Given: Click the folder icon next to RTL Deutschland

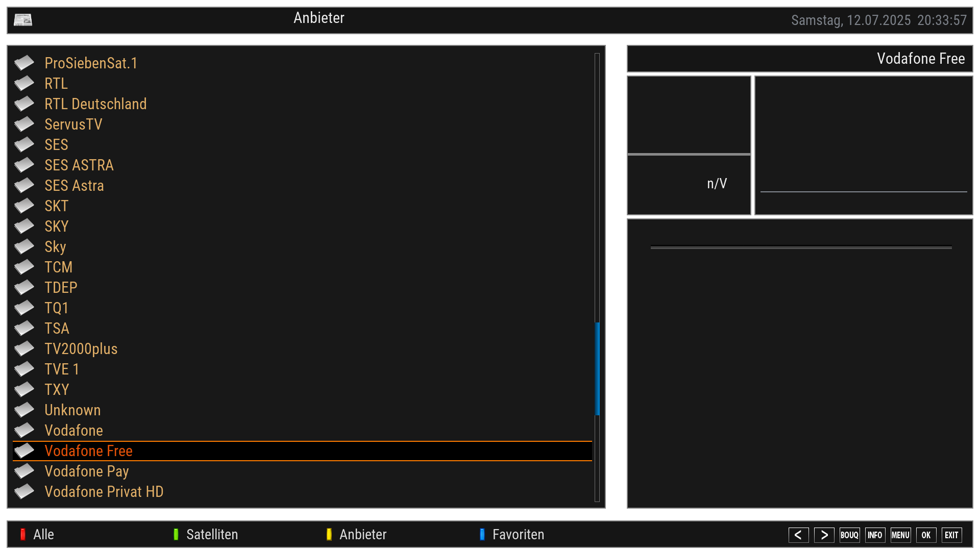Looking at the screenshot, I should (x=24, y=104).
